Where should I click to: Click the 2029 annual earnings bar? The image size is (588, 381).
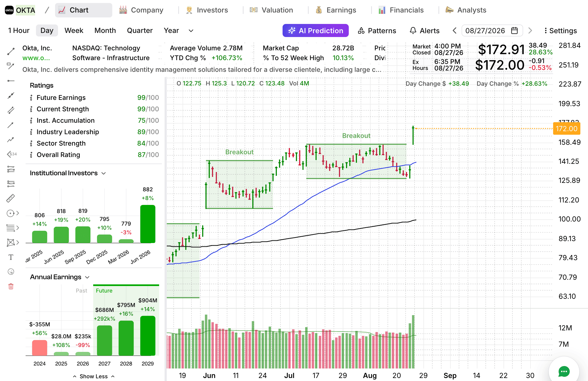point(148,336)
